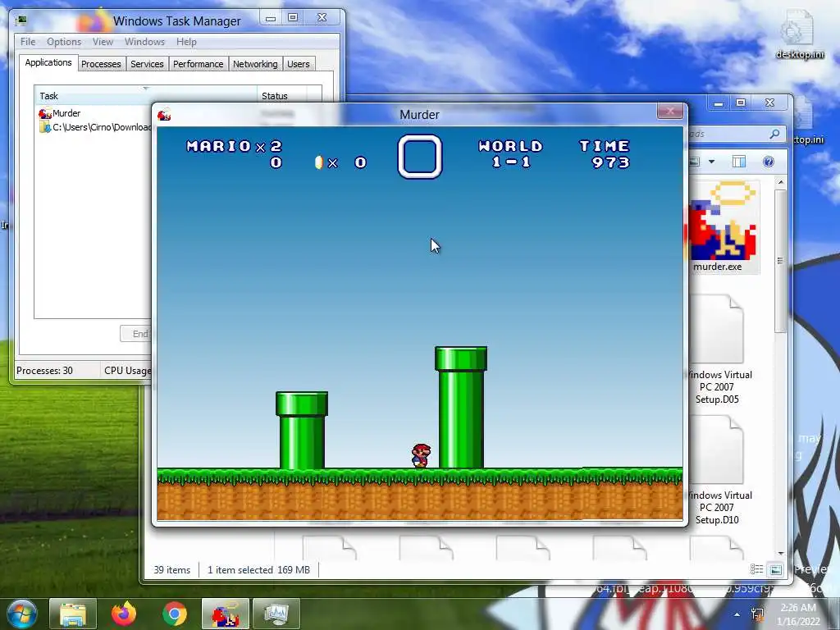Switch to the Processes tab
Viewport: 840px width, 630px height.
coord(101,64)
